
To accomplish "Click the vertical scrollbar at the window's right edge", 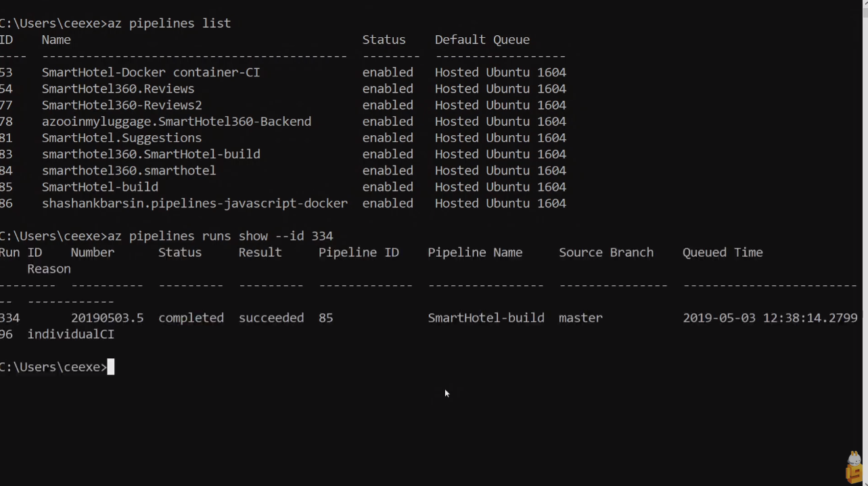I will coord(864,203).
